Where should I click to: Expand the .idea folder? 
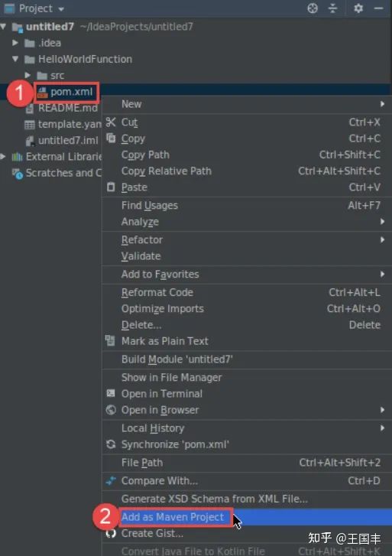click(15, 43)
